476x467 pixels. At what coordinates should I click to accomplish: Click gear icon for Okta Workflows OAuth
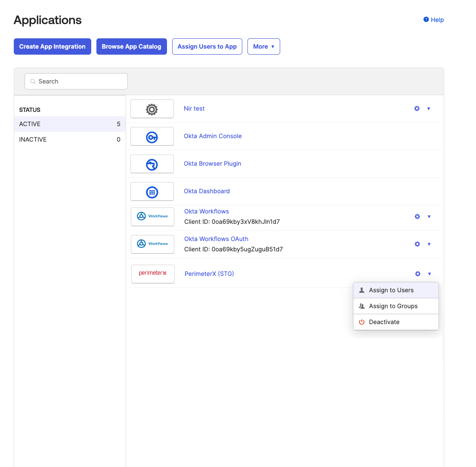[417, 244]
